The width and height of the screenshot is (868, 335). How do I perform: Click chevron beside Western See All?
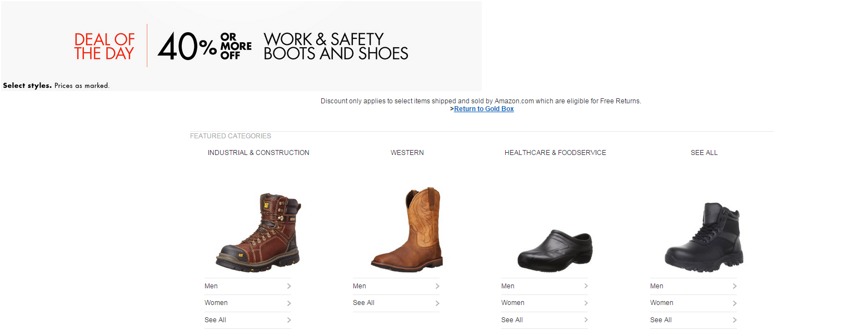[437, 303]
